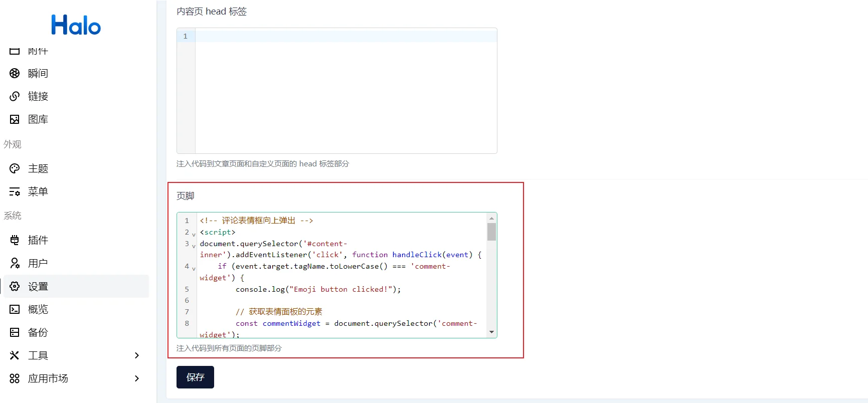This screenshot has width=868, height=403.
Task: Click the 菜单 menu settings icon
Action: click(x=15, y=191)
